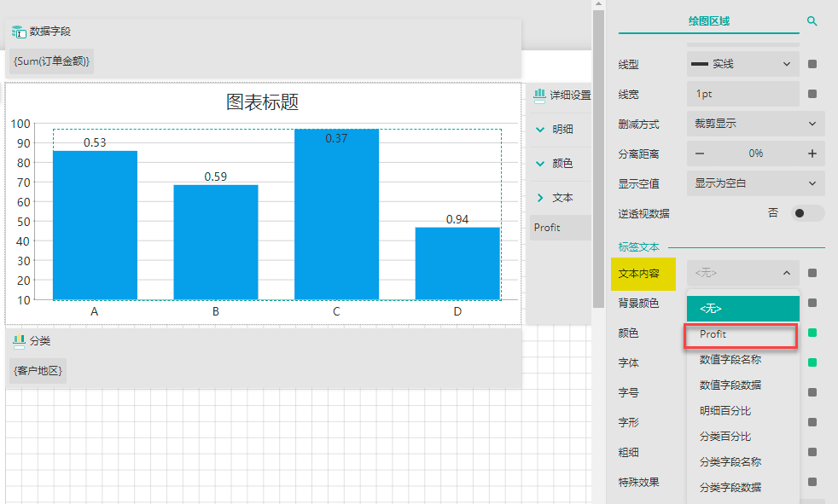This screenshot has height=504, width=838.
Task: Open the 删减方式 裁剪显示 dropdown
Action: 756,124
